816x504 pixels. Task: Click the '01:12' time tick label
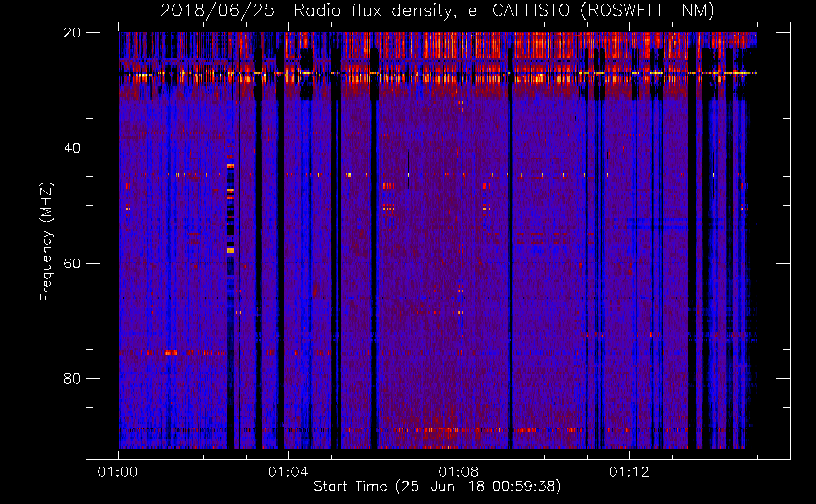(x=629, y=472)
